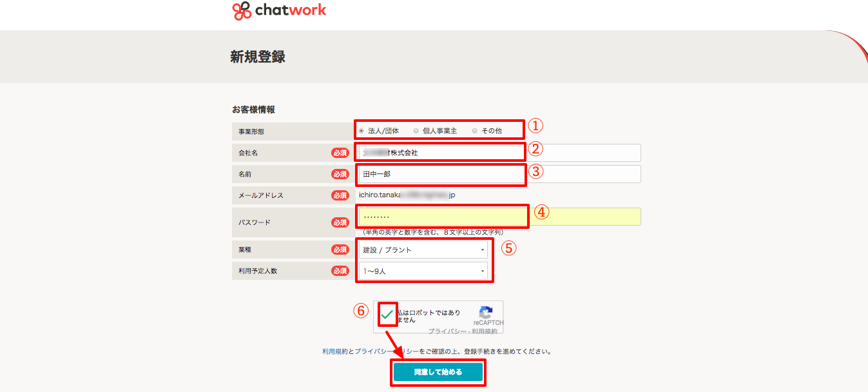Viewport: 868px width, 392px height.
Task: Select the dropdown showing 1〜9人
Action: [x=422, y=270]
